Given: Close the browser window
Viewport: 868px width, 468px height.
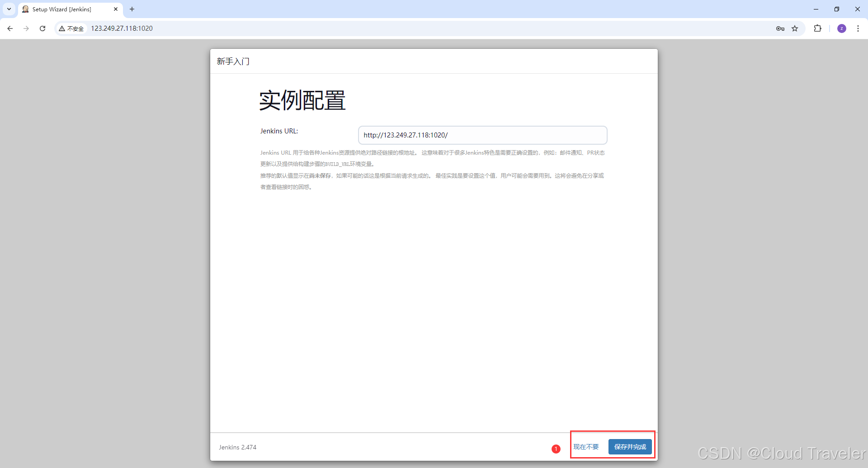Looking at the screenshot, I should pos(858,9).
